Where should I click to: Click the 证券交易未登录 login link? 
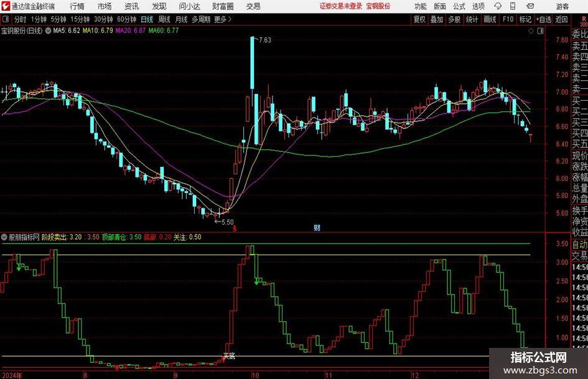click(341, 6)
